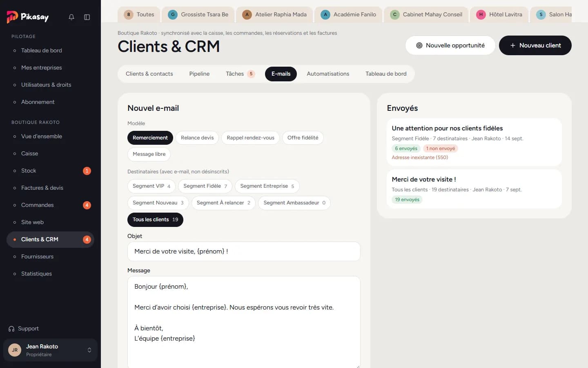Navigate to Mes entreprises
Screen dimensions: 588x368
point(50,67)
